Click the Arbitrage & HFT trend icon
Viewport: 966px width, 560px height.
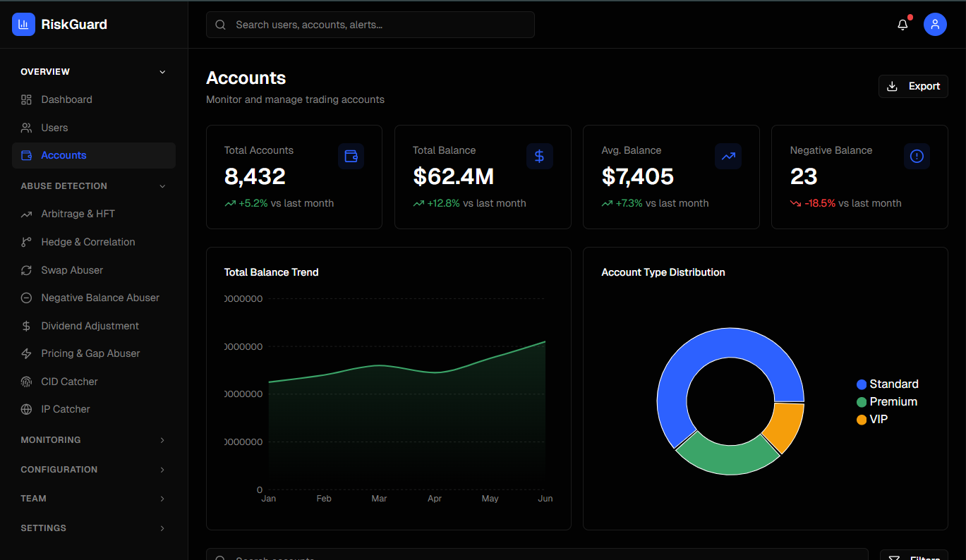(26, 214)
